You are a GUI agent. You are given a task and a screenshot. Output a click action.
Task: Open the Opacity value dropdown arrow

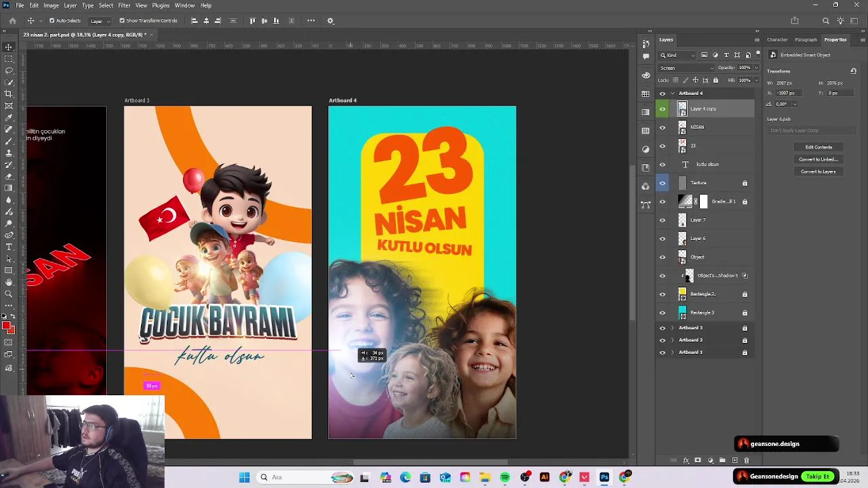[x=756, y=68]
